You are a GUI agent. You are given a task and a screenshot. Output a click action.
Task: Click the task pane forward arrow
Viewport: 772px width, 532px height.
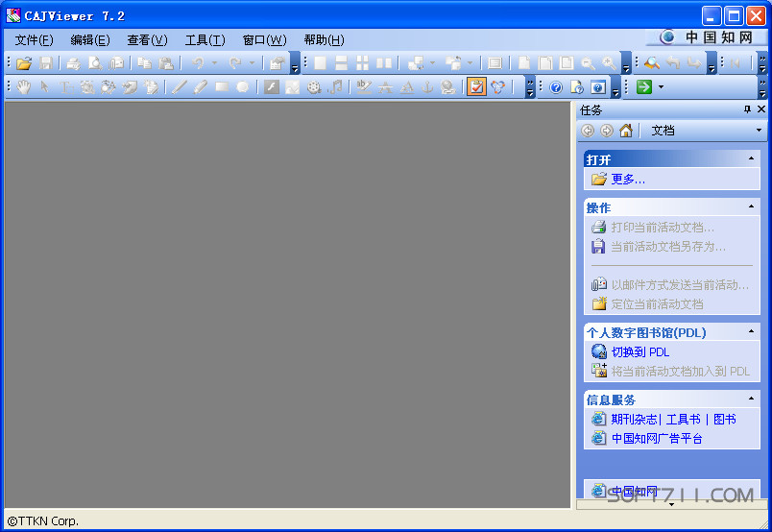pyautogui.click(x=607, y=131)
